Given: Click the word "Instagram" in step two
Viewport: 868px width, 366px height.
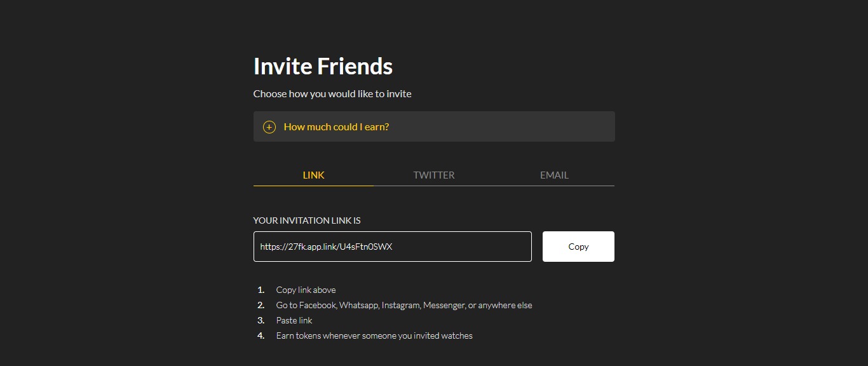Looking at the screenshot, I should click(x=400, y=305).
